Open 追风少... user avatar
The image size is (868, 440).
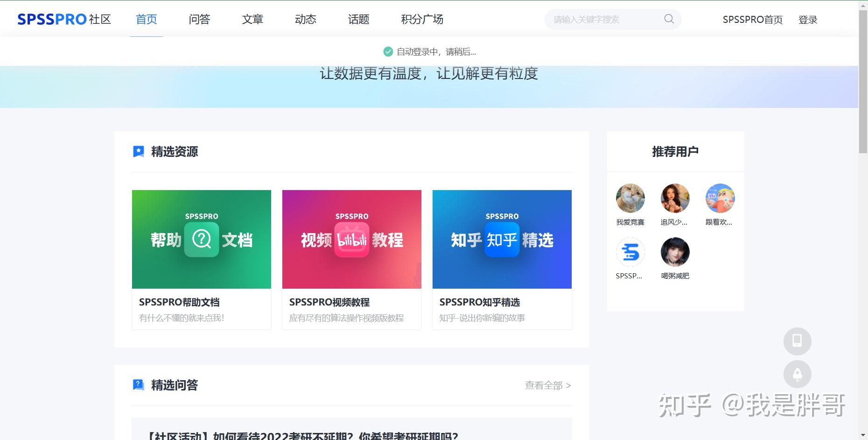tap(675, 198)
